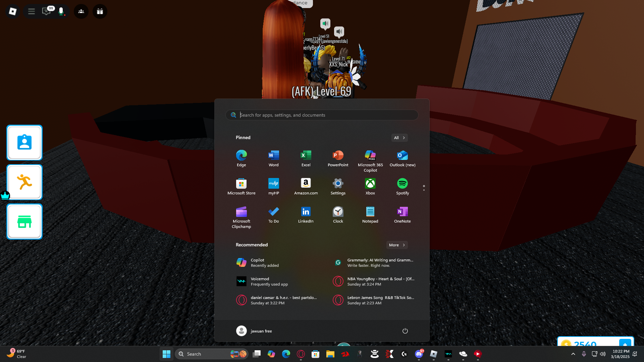Viewport: 644px width, 362px height.
Task: Toggle the Roblox voice chat microphone
Action: (61, 11)
